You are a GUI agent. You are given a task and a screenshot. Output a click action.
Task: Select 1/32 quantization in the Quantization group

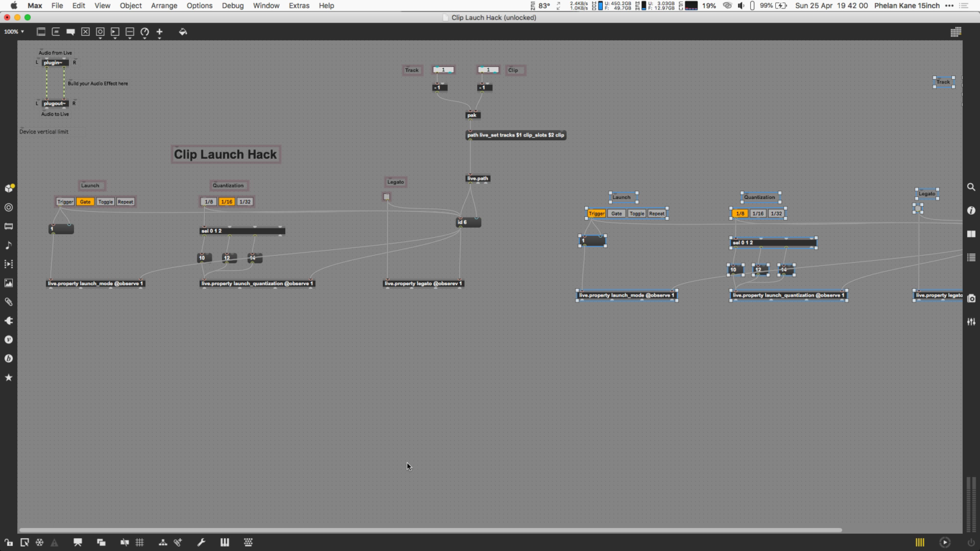(x=245, y=202)
